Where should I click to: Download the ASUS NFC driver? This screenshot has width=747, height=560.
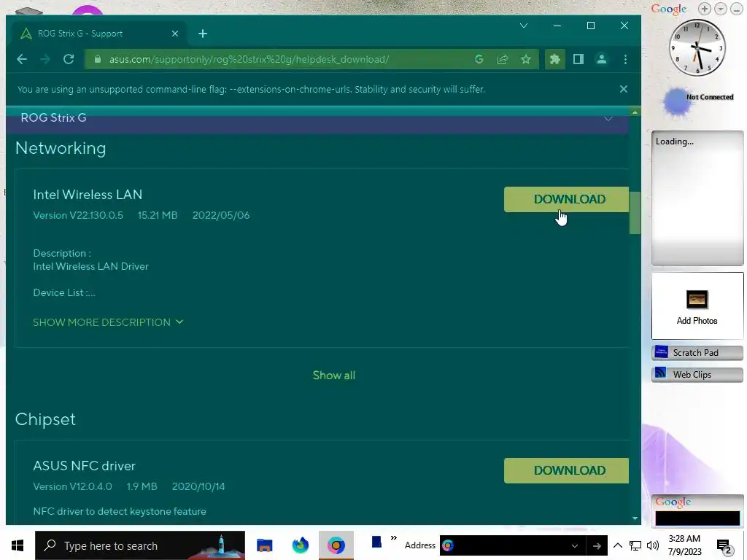pyautogui.click(x=566, y=470)
